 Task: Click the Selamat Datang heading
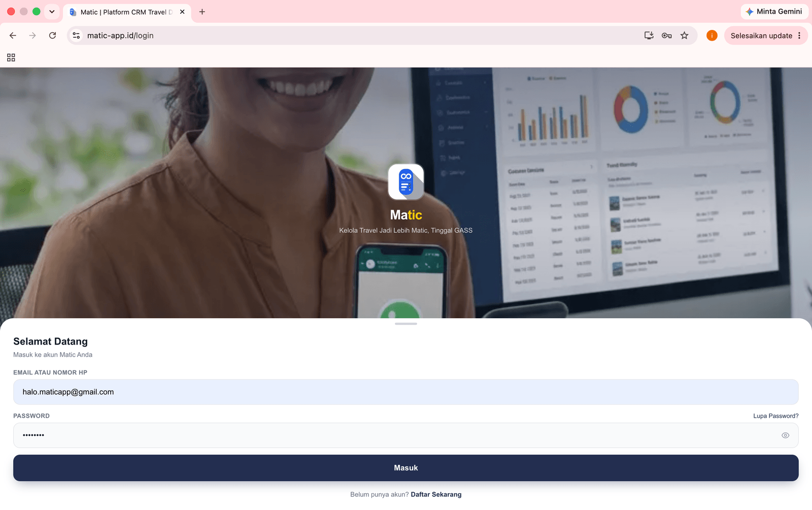50,342
